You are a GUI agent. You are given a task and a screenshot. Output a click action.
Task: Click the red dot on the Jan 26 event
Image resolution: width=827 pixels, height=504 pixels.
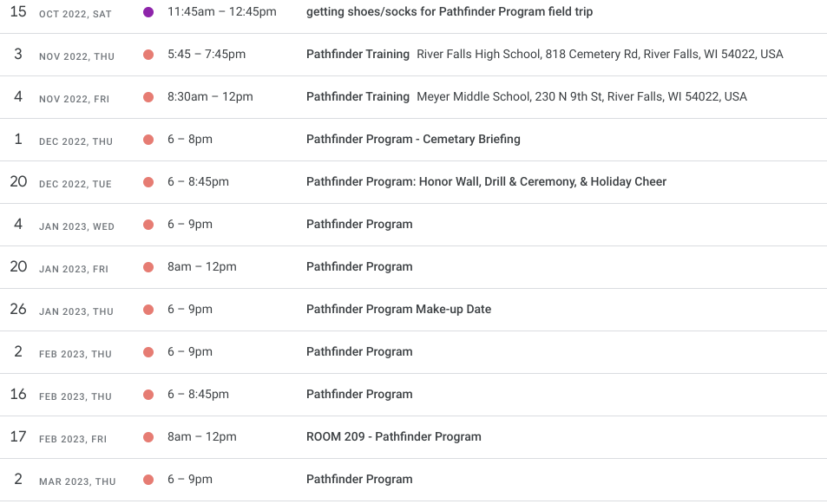(x=148, y=310)
